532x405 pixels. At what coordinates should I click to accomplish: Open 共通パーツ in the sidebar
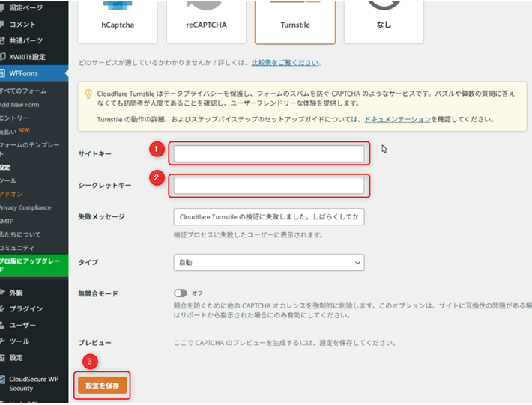(x=25, y=40)
